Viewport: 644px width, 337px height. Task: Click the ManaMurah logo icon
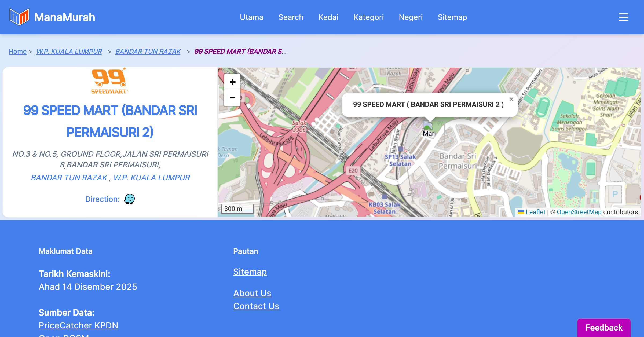coord(19,17)
